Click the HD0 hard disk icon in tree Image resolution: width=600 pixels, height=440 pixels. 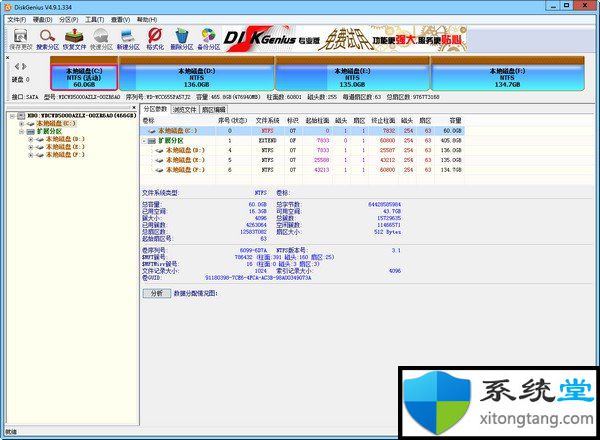tap(21, 116)
